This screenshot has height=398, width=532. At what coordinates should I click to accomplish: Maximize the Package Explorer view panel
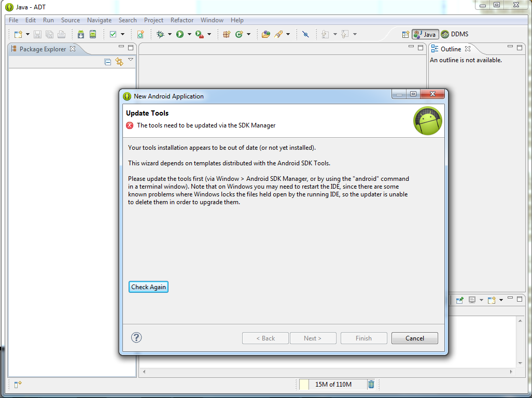131,48
